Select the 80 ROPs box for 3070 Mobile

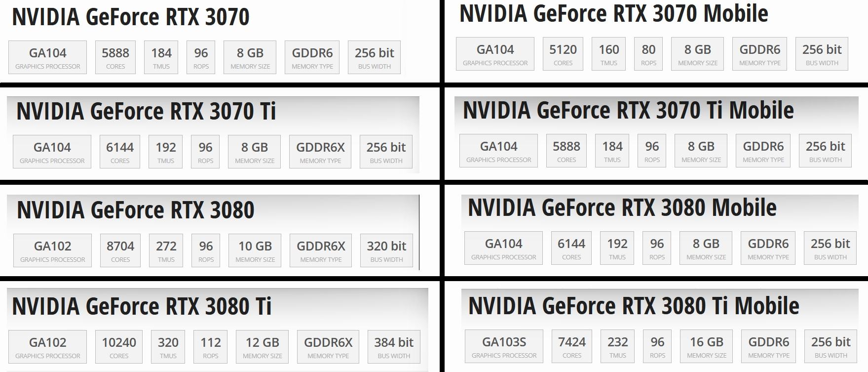pyautogui.click(x=648, y=54)
